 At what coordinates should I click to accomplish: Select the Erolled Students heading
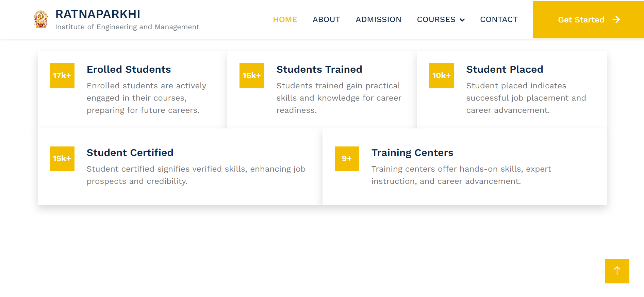[x=129, y=69]
